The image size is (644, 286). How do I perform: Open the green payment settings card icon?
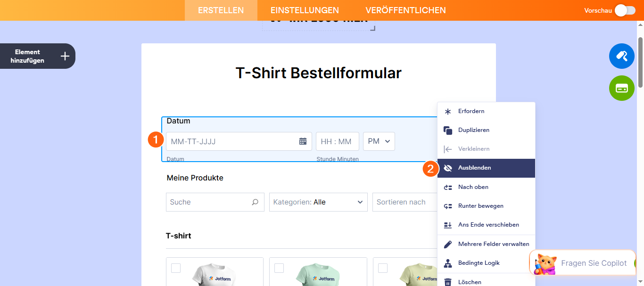pos(622,88)
